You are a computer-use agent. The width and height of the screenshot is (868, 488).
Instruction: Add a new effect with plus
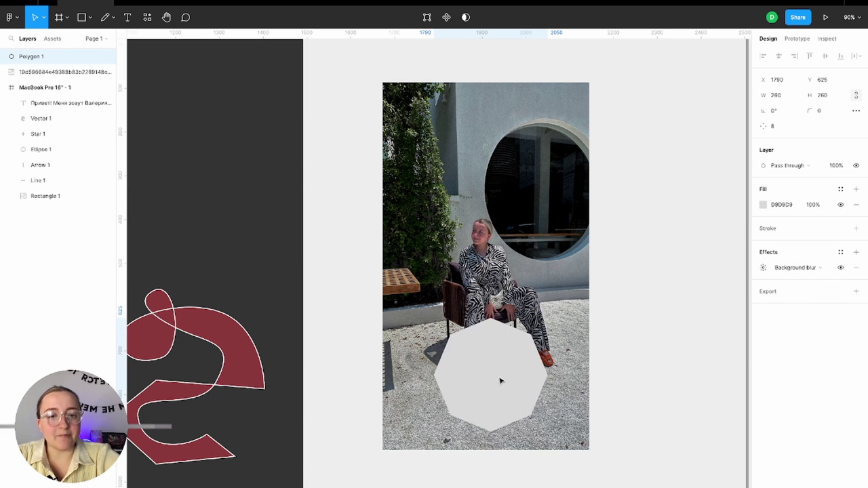[x=856, y=252]
